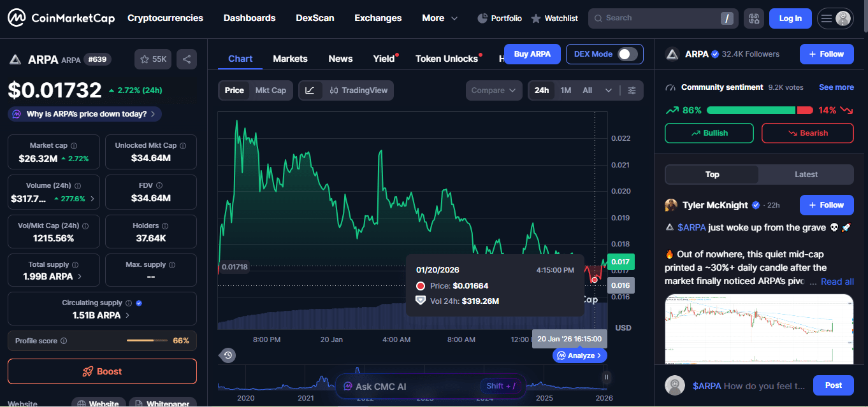The width and height of the screenshot is (868, 407).
Task: Switch to the Yield tab
Action: click(384, 59)
